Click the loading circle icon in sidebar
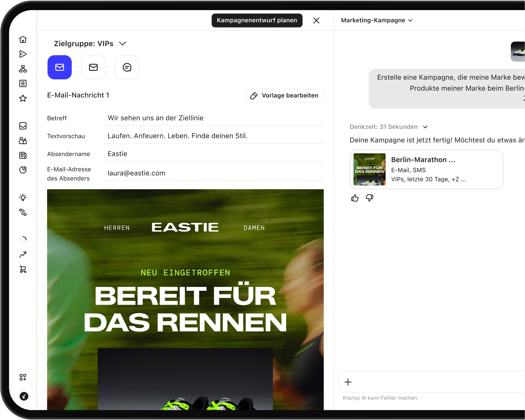The width and height of the screenshot is (525, 420). click(23, 240)
